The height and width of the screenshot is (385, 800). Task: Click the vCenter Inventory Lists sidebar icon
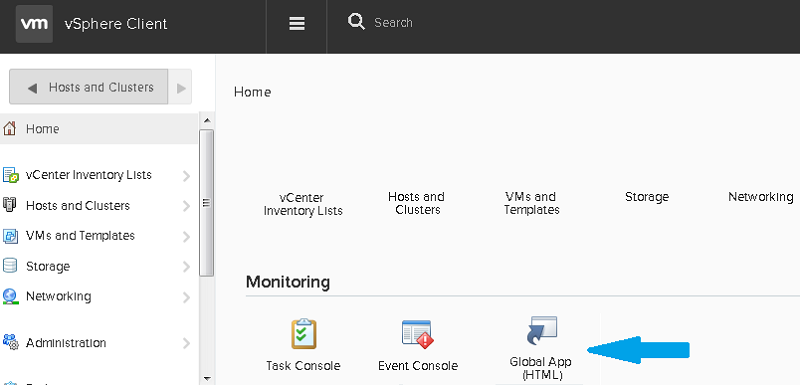(10, 175)
